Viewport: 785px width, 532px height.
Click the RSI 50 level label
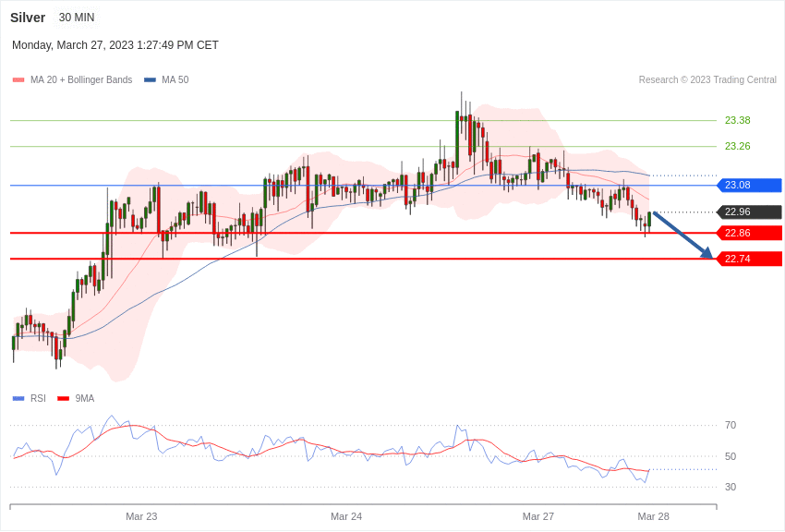click(x=731, y=456)
